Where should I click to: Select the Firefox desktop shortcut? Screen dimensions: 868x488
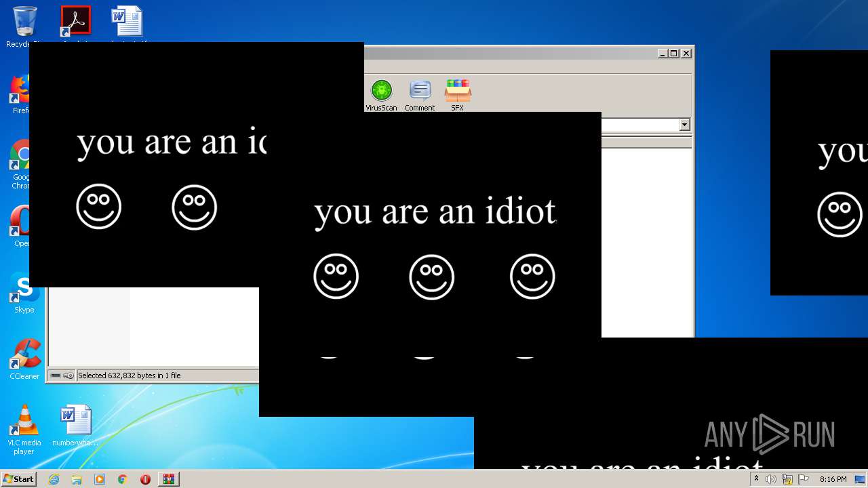(22, 94)
